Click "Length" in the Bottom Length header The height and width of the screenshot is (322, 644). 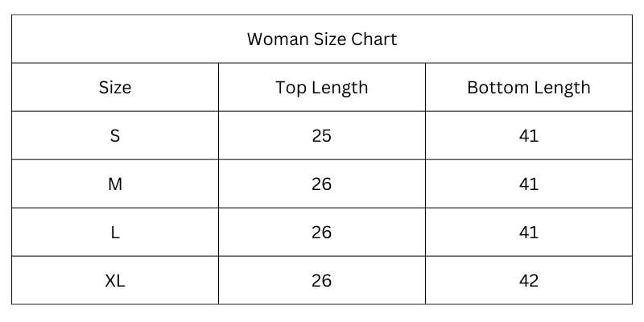coord(563,87)
